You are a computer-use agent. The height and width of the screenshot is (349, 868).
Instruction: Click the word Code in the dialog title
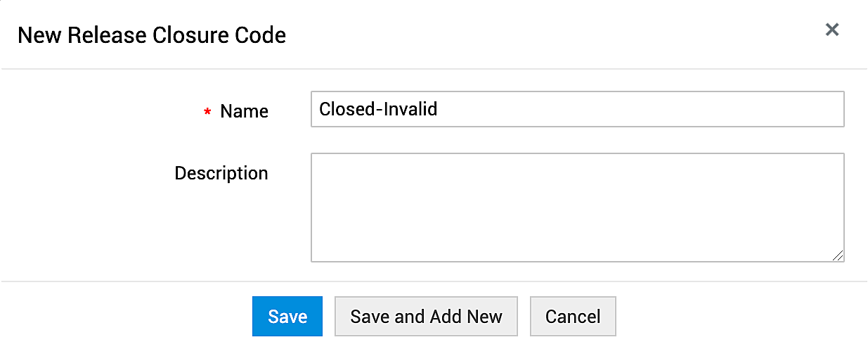coord(263,35)
